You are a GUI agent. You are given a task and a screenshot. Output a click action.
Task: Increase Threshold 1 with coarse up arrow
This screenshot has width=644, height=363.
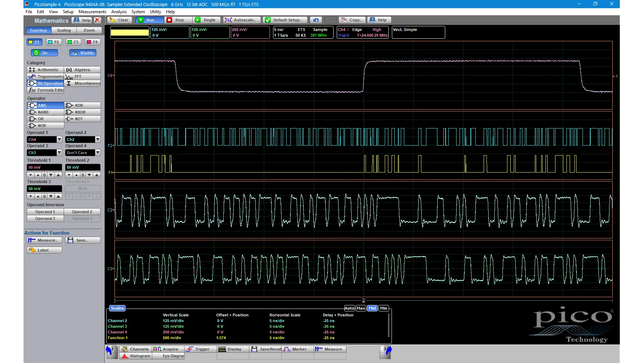[59, 175]
